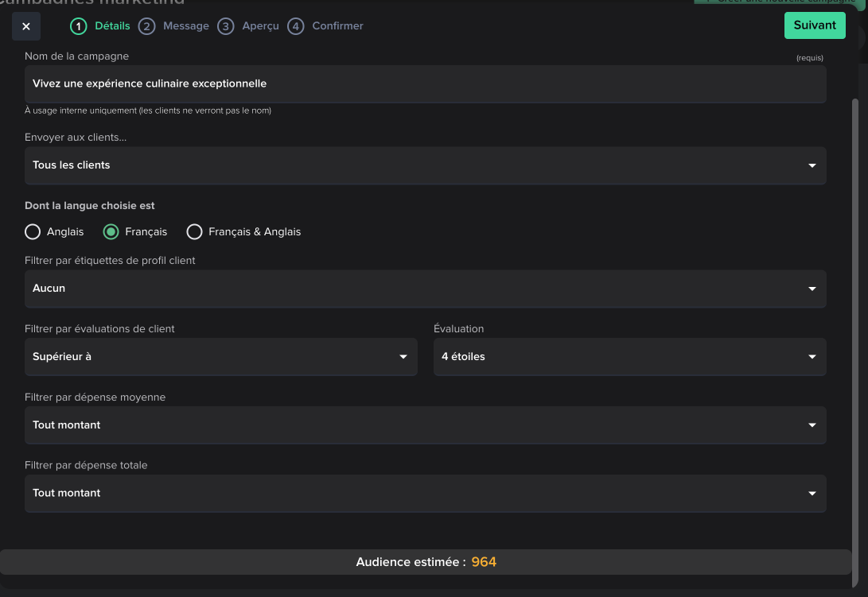Open the Supérieur à evaluation filter dropdown
Image resolution: width=868 pixels, height=597 pixels.
[220, 357]
